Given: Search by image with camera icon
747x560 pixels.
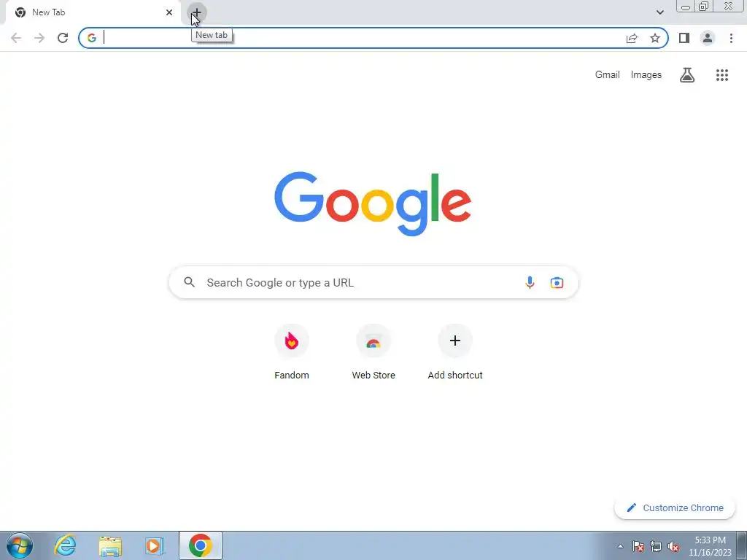Looking at the screenshot, I should [x=557, y=282].
